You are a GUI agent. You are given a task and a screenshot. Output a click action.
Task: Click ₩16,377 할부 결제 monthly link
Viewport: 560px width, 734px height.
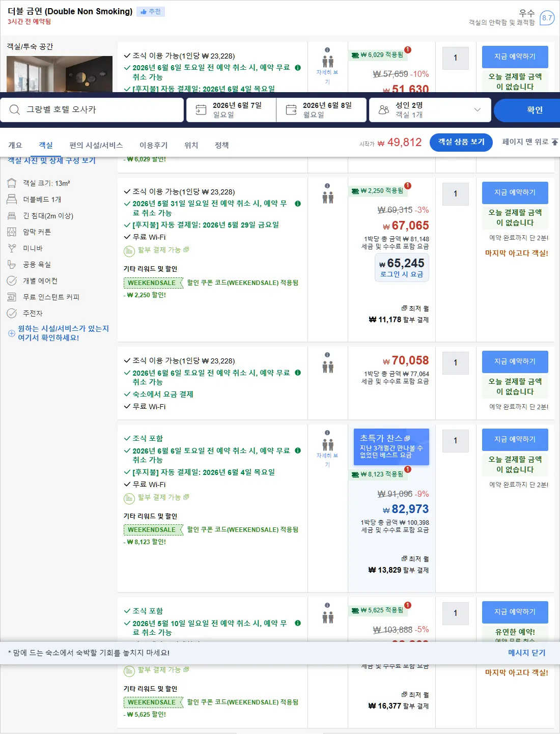click(x=399, y=707)
